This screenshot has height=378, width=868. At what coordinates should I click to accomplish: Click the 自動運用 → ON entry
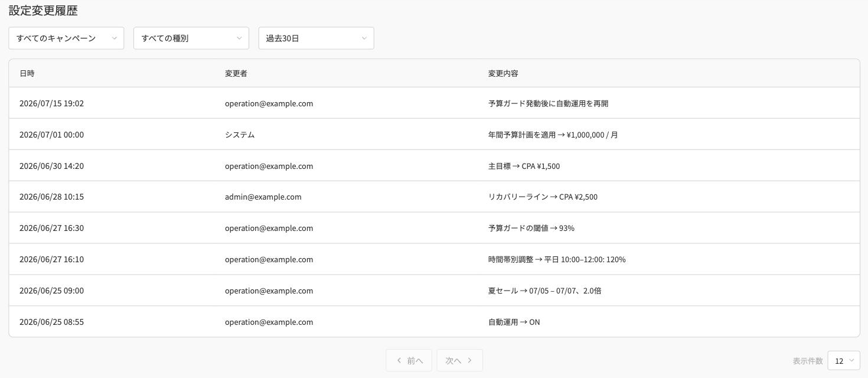tap(514, 322)
